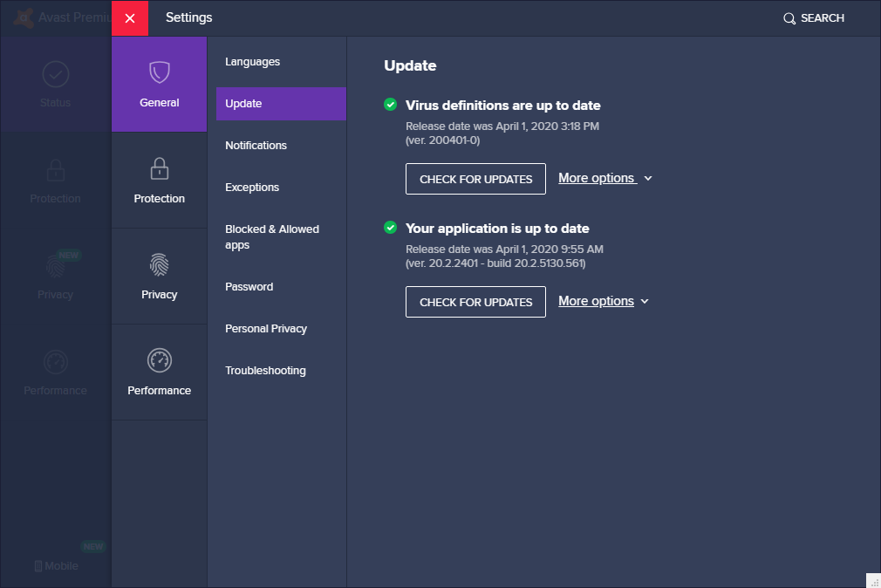Click virus definitions version '(ver. 200401-0)'
This screenshot has height=588, width=881.
point(443,140)
